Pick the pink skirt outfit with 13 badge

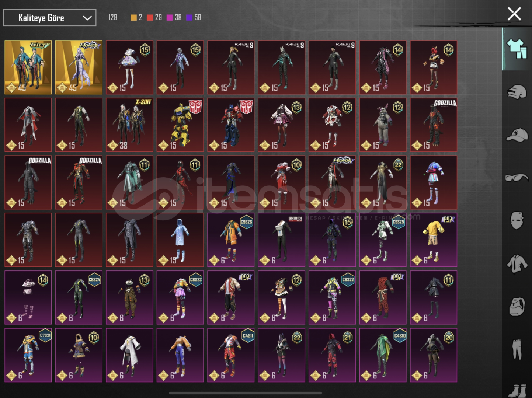pos(282,125)
